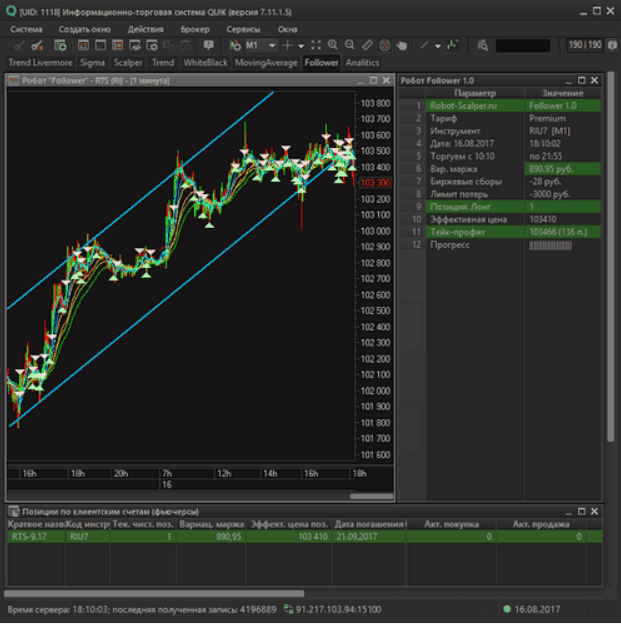
Task: Zoom out the chart
Action: pos(350,45)
